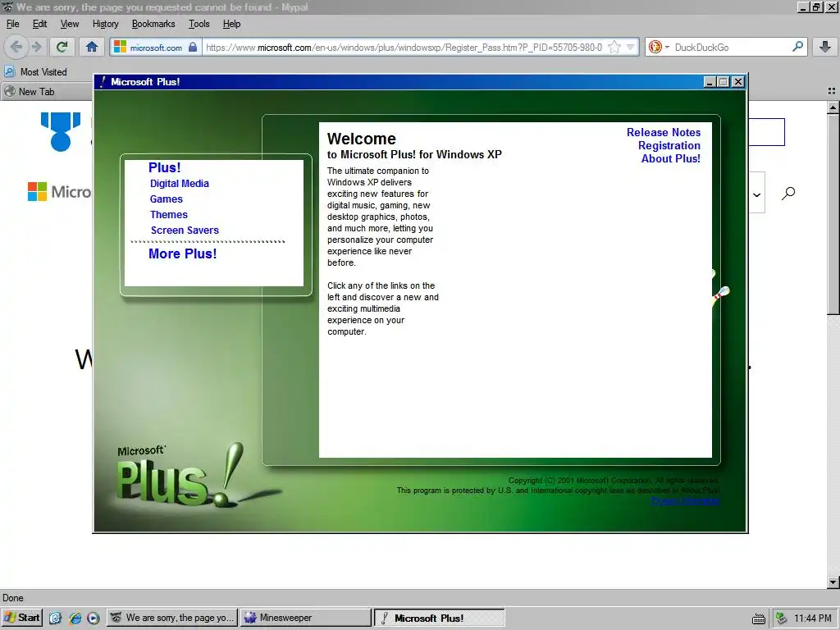The width and height of the screenshot is (840, 630).
Task: Click the magnifier search icon in search box
Action: [797, 47]
